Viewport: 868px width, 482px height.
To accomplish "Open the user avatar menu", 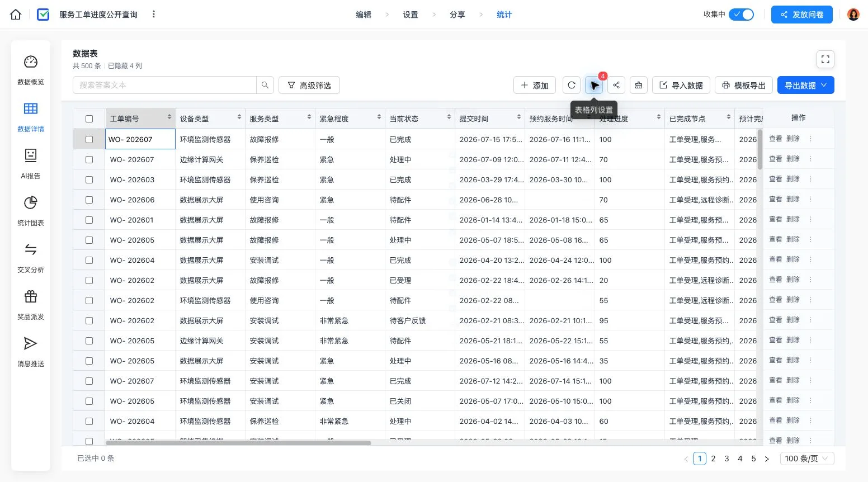I will 853,15.
